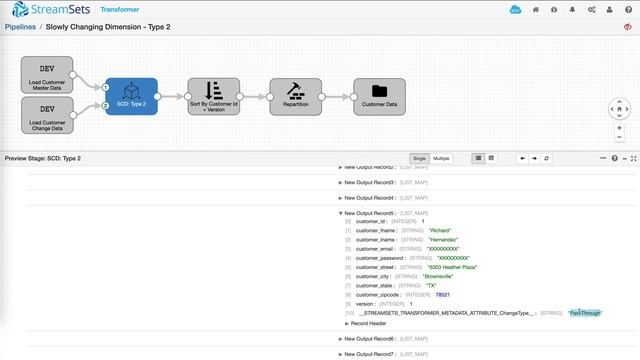
Task: Expand New Output Record3
Action: pos(340,182)
